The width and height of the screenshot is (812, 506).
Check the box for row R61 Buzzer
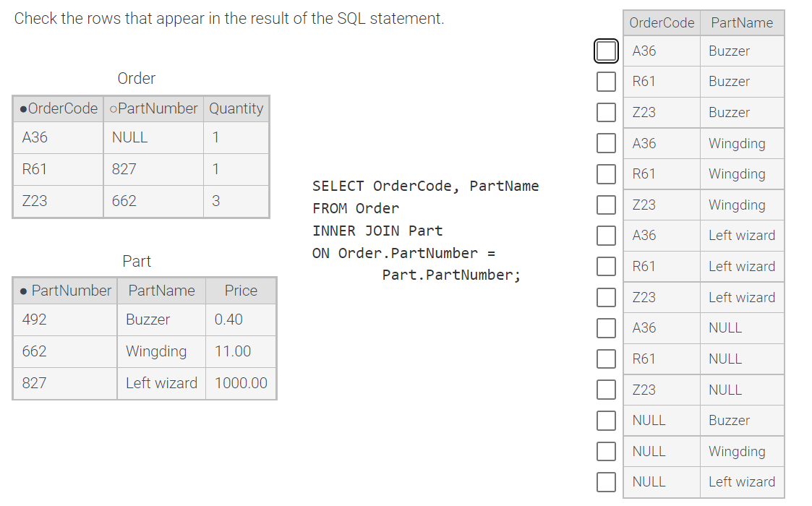606,82
